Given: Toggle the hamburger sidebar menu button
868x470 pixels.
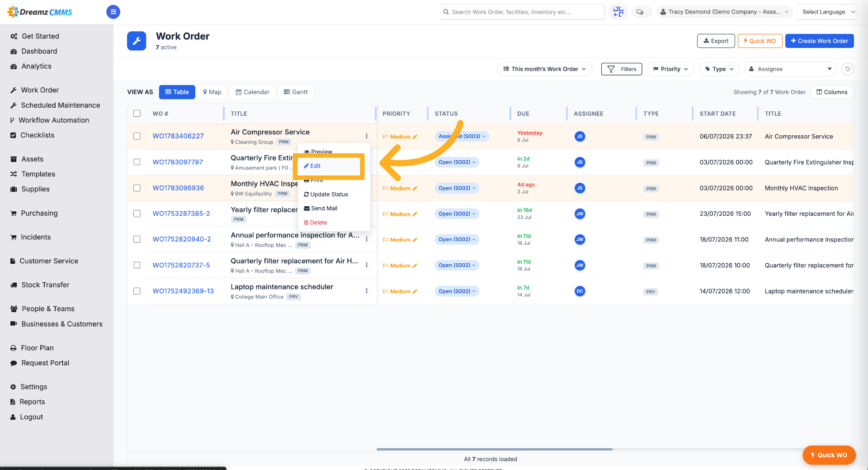Looking at the screenshot, I should (113, 12).
